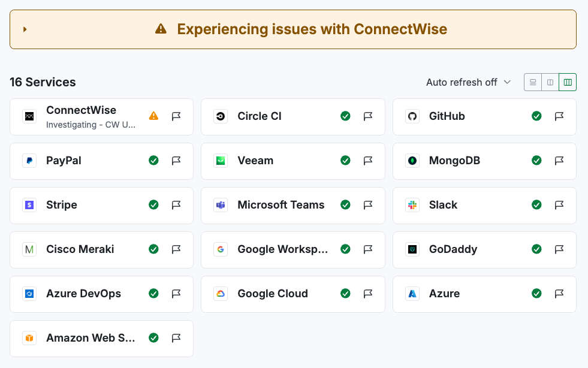The image size is (588, 368).
Task: Select the Azure DevOps service
Action: click(84, 294)
